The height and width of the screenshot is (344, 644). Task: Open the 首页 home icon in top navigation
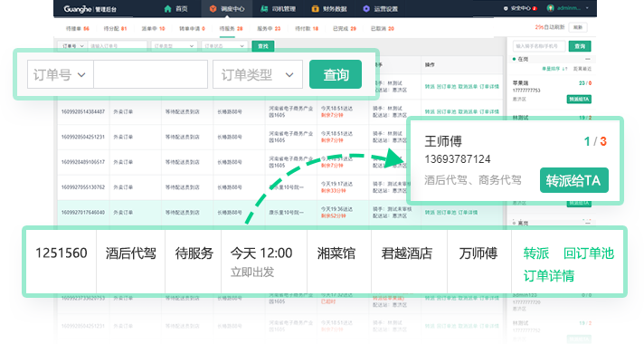[x=167, y=9]
